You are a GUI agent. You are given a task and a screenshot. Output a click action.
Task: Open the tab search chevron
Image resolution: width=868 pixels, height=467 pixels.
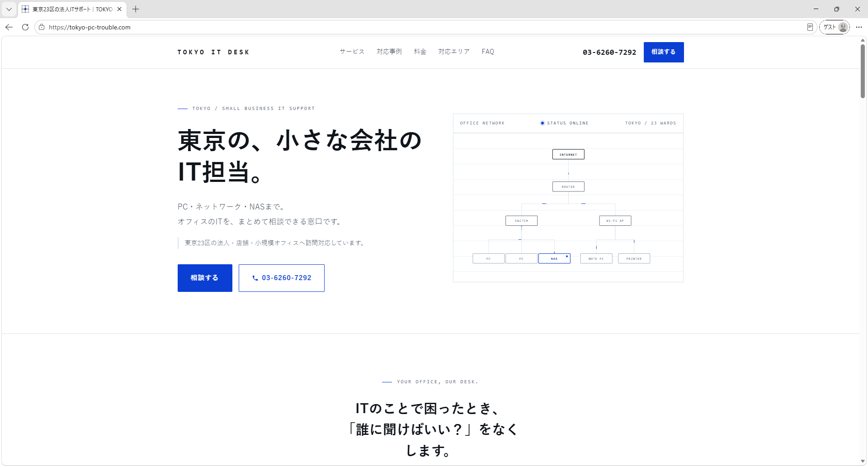(9, 9)
